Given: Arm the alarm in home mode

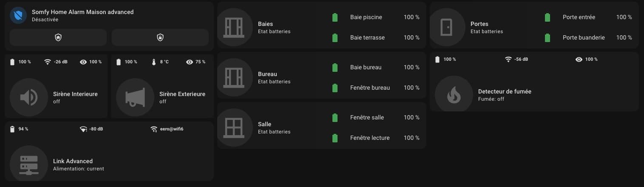Looking at the screenshot, I should (x=58, y=37).
